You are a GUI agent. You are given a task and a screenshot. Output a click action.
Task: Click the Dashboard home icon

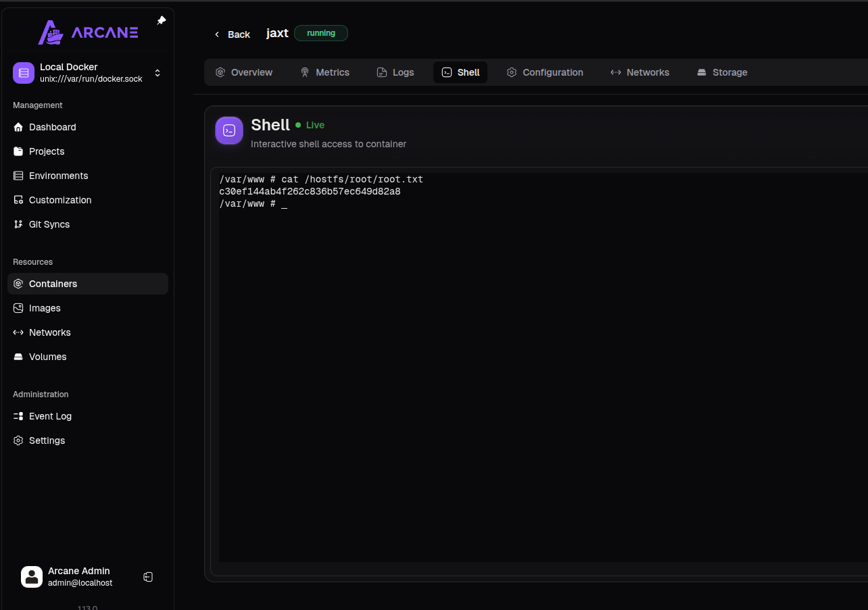coord(18,127)
